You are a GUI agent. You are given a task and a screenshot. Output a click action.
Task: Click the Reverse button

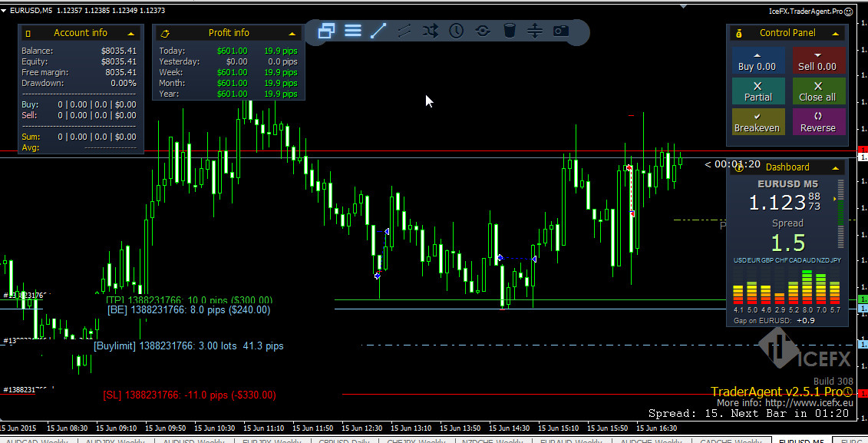(818, 122)
